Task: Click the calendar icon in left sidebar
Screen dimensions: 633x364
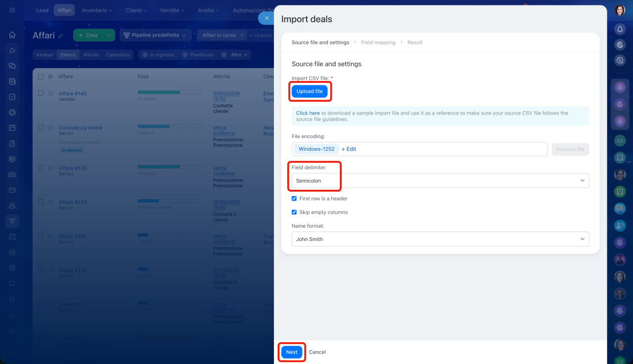Action: pos(12,128)
